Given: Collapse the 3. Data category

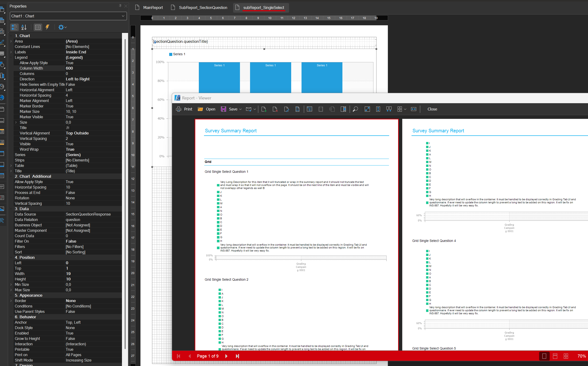Looking at the screenshot, I should click(11, 209).
